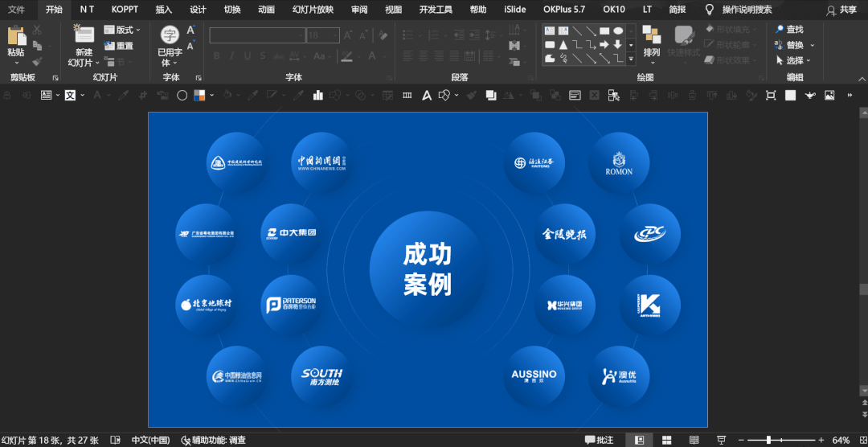Click the fit-frame icon in quick toolbar
868x447 pixels.
771,96
